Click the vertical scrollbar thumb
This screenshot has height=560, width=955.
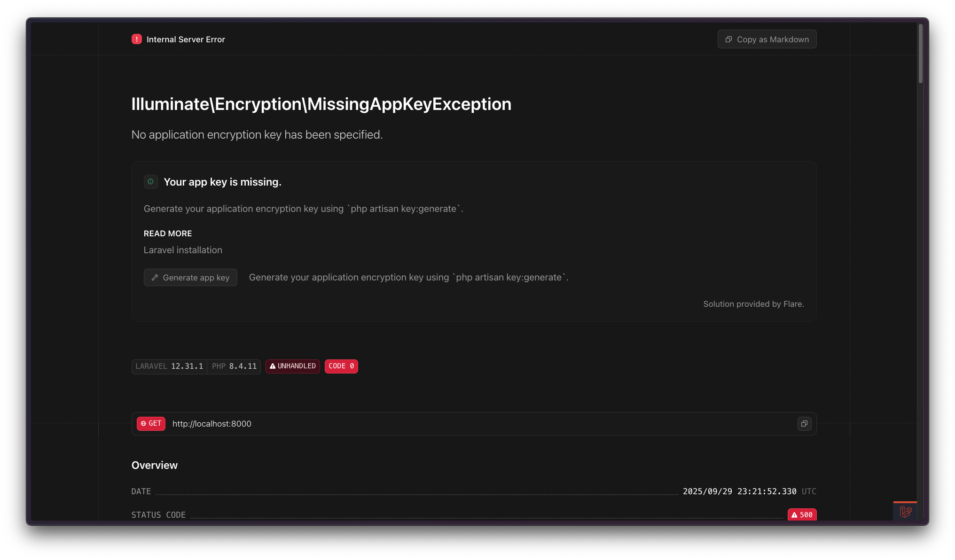click(x=921, y=54)
